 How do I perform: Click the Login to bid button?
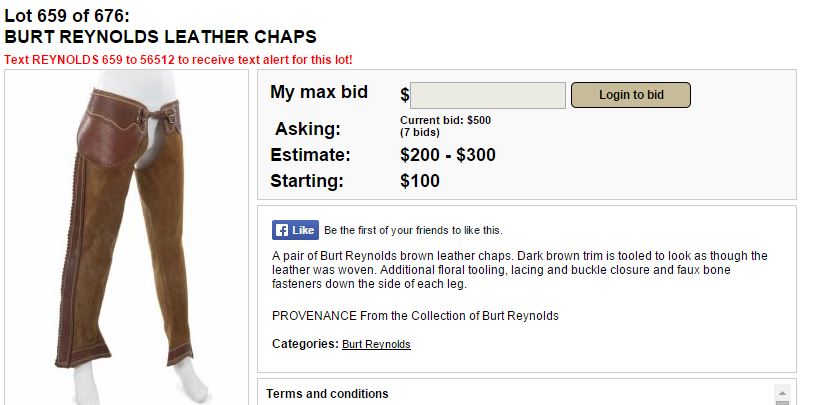[x=631, y=95]
